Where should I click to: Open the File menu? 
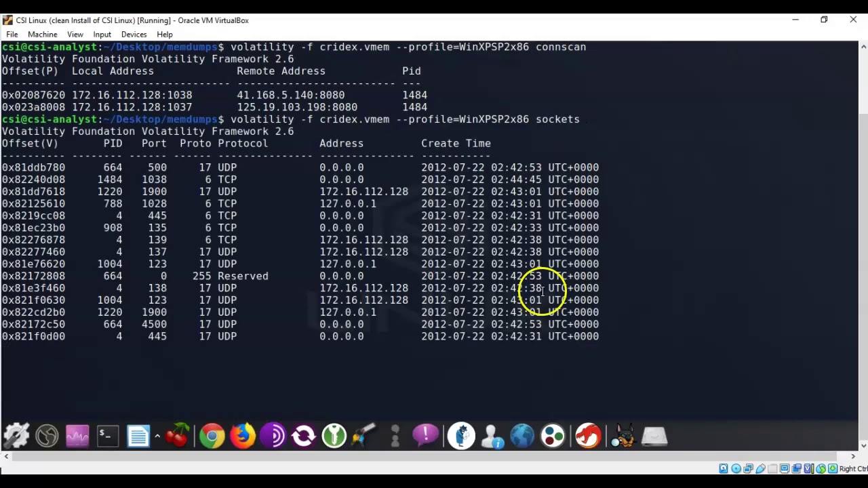[x=12, y=34]
